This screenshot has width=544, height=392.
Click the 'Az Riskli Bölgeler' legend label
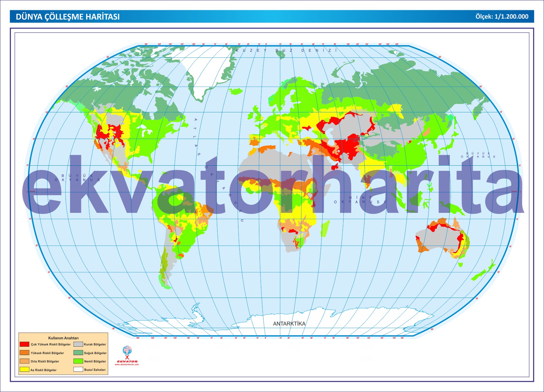click(43, 370)
